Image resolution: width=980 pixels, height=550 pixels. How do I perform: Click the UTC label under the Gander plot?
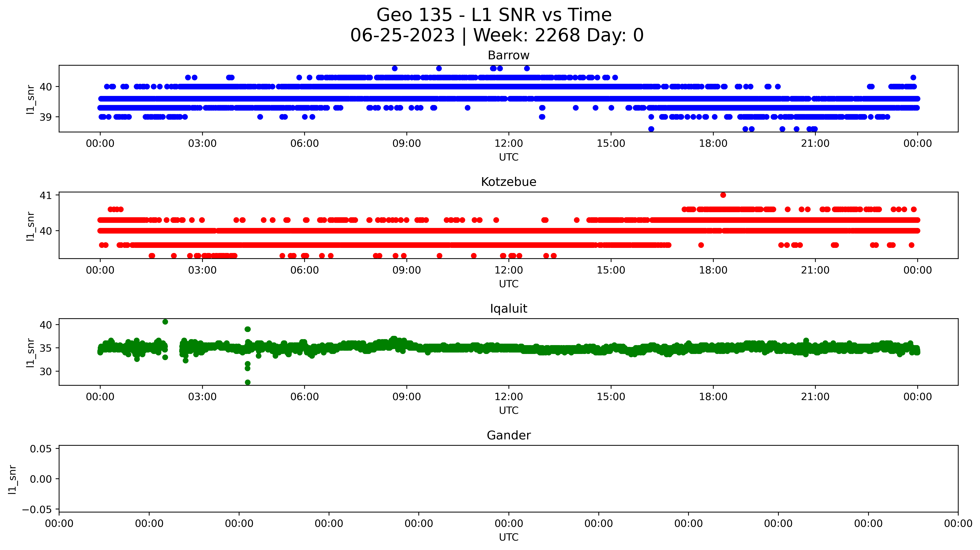509,537
